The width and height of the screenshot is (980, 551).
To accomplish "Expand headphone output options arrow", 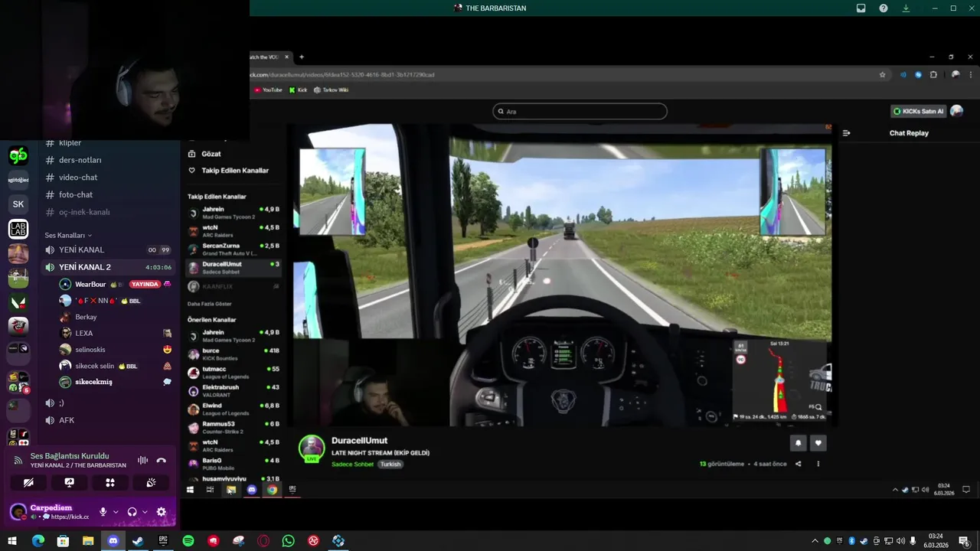I will [x=145, y=512].
